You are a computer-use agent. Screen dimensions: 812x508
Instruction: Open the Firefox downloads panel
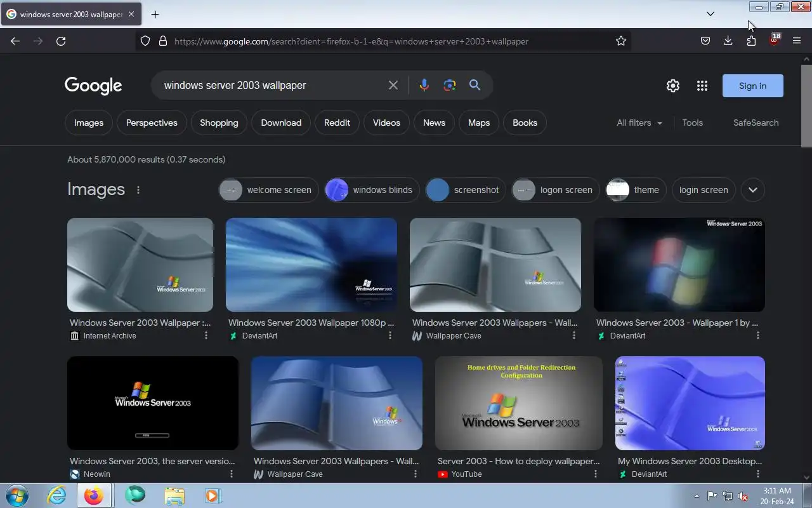[728, 41]
